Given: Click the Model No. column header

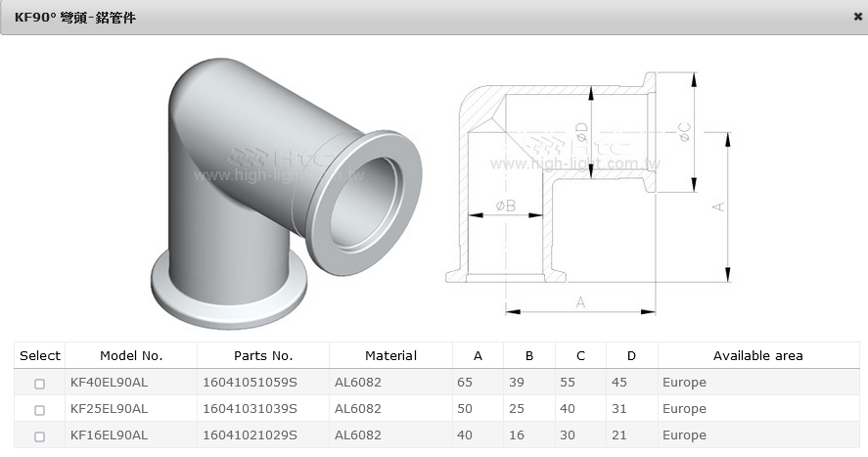Looking at the screenshot, I should coord(131,356).
